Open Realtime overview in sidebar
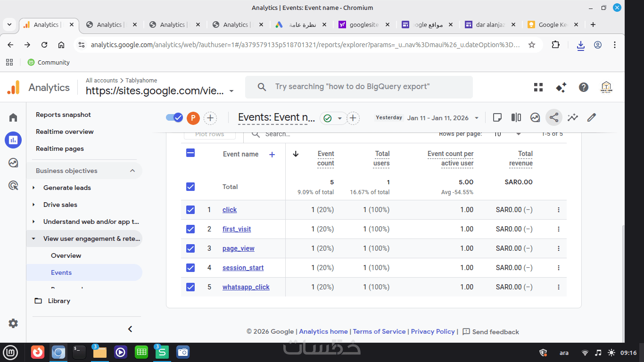The width and height of the screenshot is (644, 362). point(65,132)
